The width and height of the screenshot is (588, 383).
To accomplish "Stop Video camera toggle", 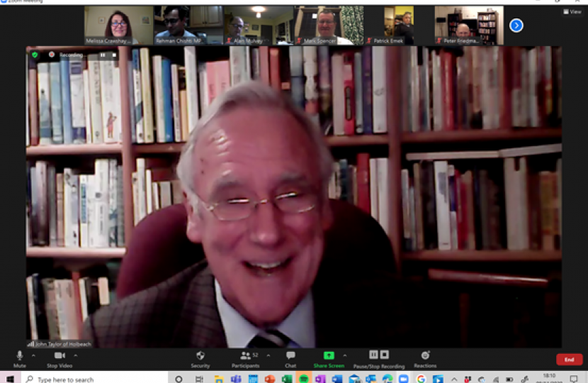I will 61,356.
